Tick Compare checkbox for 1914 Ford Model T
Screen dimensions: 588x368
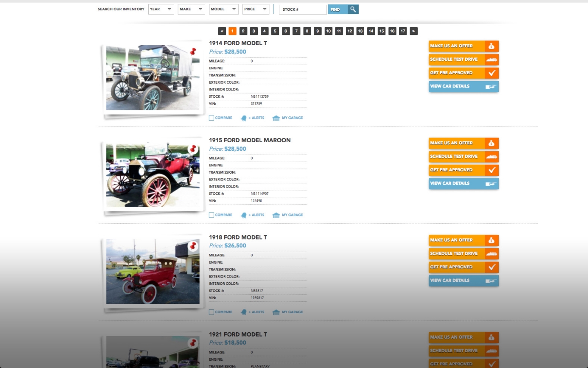pos(211,118)
